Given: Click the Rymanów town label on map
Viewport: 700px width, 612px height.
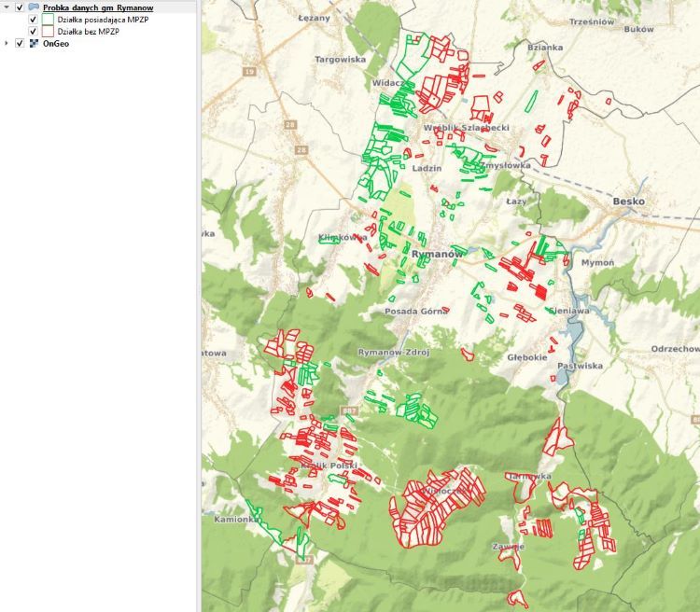Looking at the screenshot, I should [437, 254].
